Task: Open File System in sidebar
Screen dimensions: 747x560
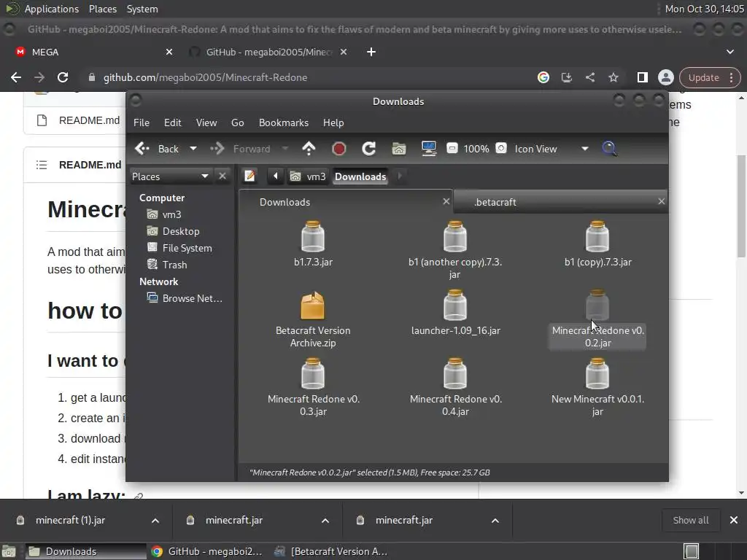Action: click(x=179, y=248)
